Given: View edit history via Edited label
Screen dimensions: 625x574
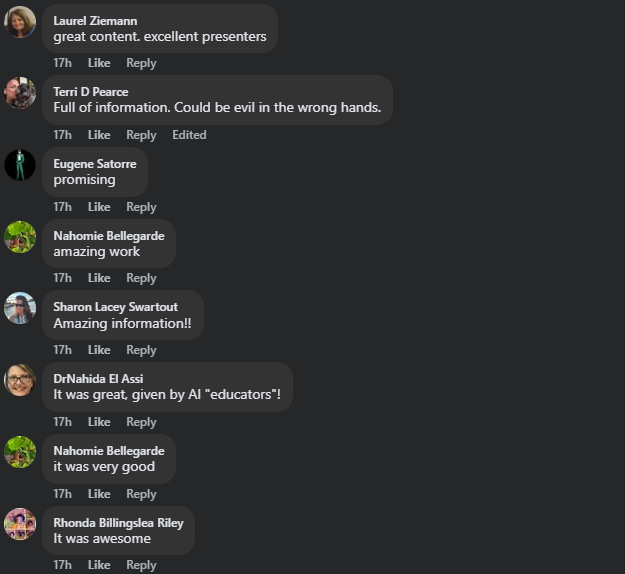Looking at the screenshot, I should click(189, 135).
